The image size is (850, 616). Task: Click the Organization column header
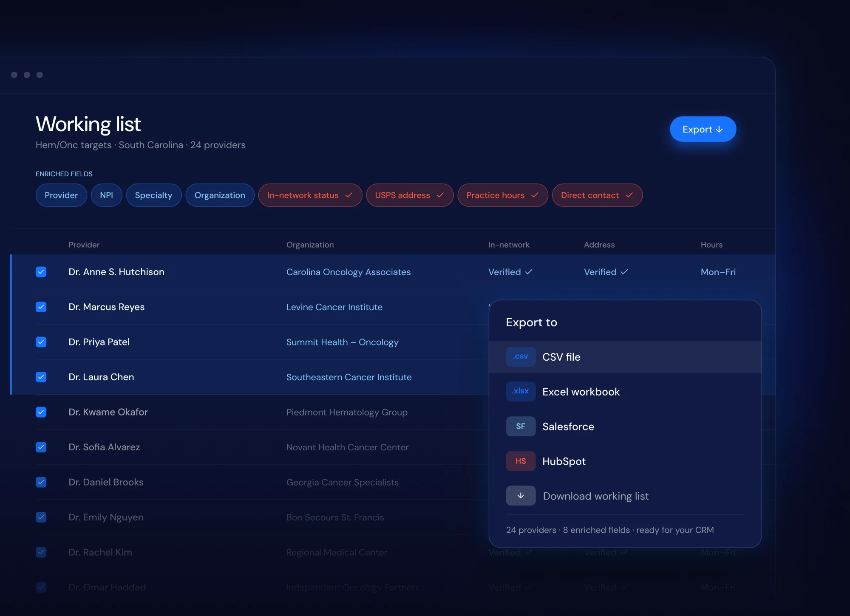pyautogui.click(x=310, y=245)
